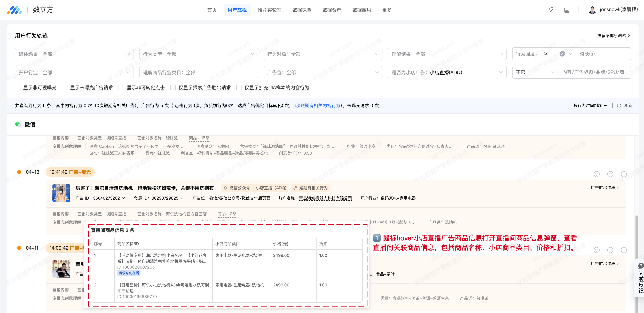Open 是否为小店广告 dropdown
The height and width of the screenshot is (313, 644).
[x=447, y=72]
